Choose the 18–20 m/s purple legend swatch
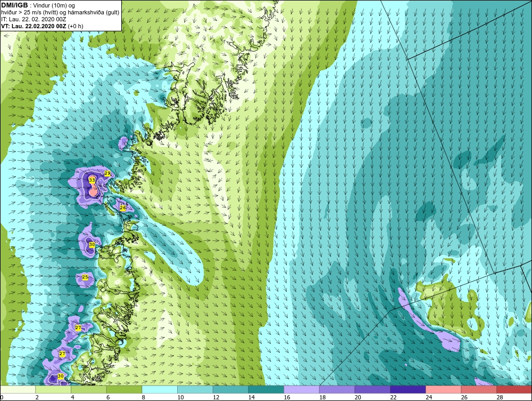Image resolution: width=532 pixels, height=401 pixels. [x=337, y=389]
